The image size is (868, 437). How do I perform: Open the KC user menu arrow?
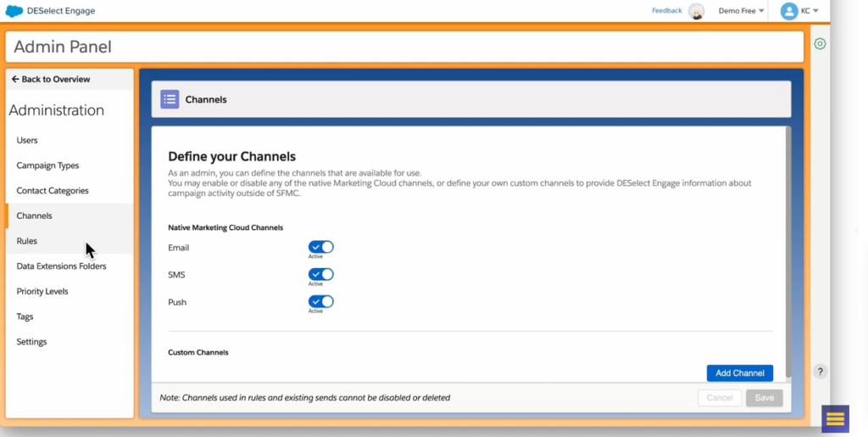815,11
